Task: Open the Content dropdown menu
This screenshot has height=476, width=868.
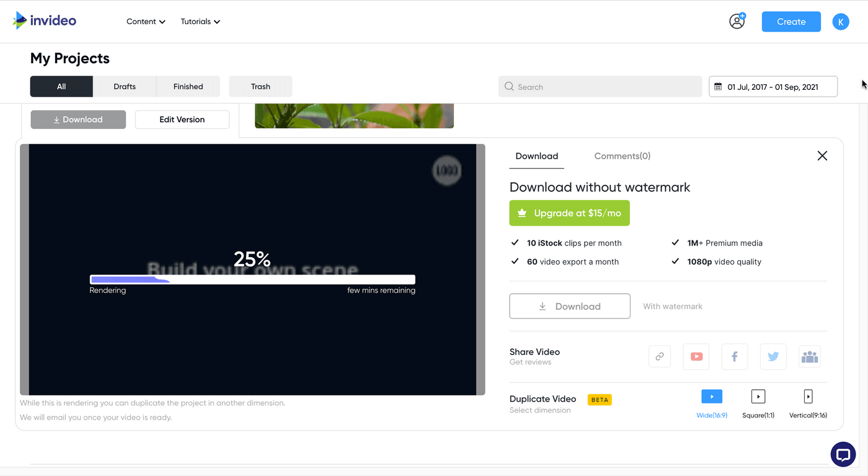Action: coord(146,21)
